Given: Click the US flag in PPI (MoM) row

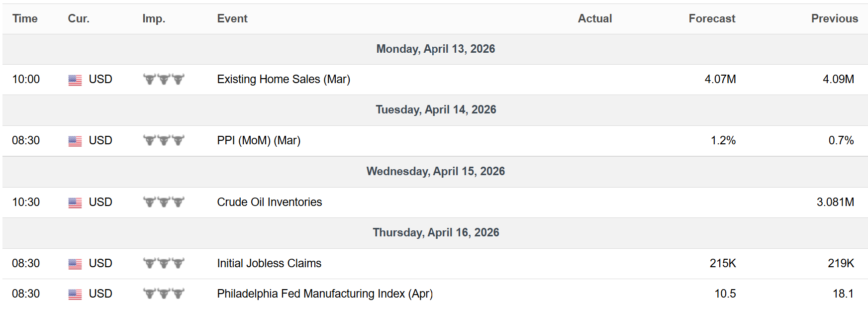Looking at the screenshot, I should pyautogui.click(x=75, y=141).
